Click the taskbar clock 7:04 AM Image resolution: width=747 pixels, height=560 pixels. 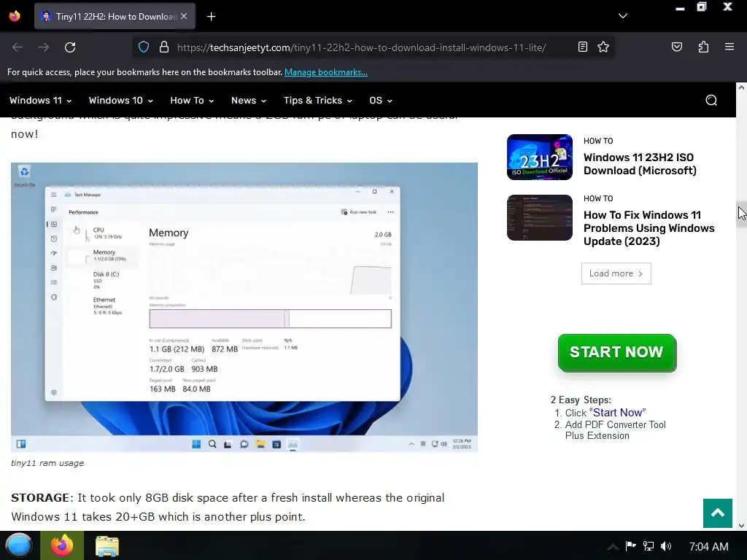click(708, 546)
